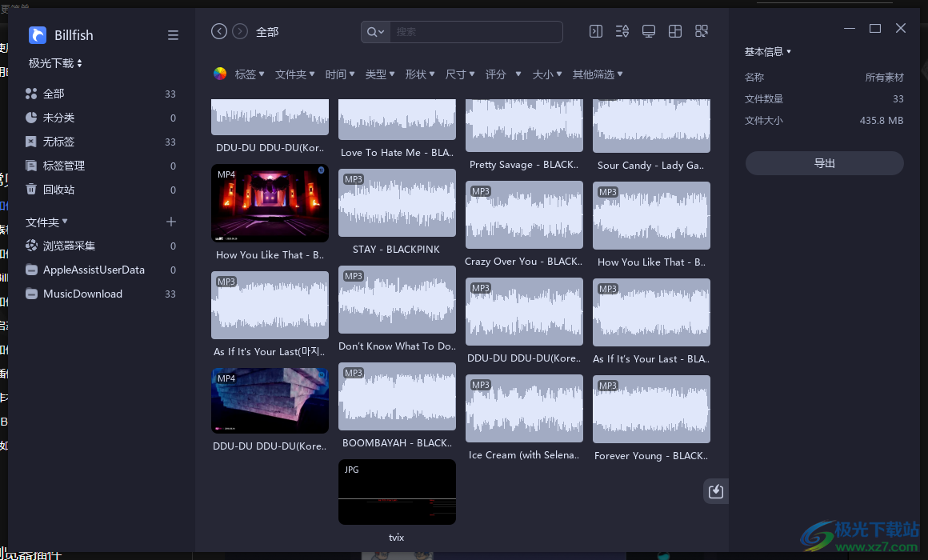
Task: Switch to the grid layout icon
Action: point(675,31)
